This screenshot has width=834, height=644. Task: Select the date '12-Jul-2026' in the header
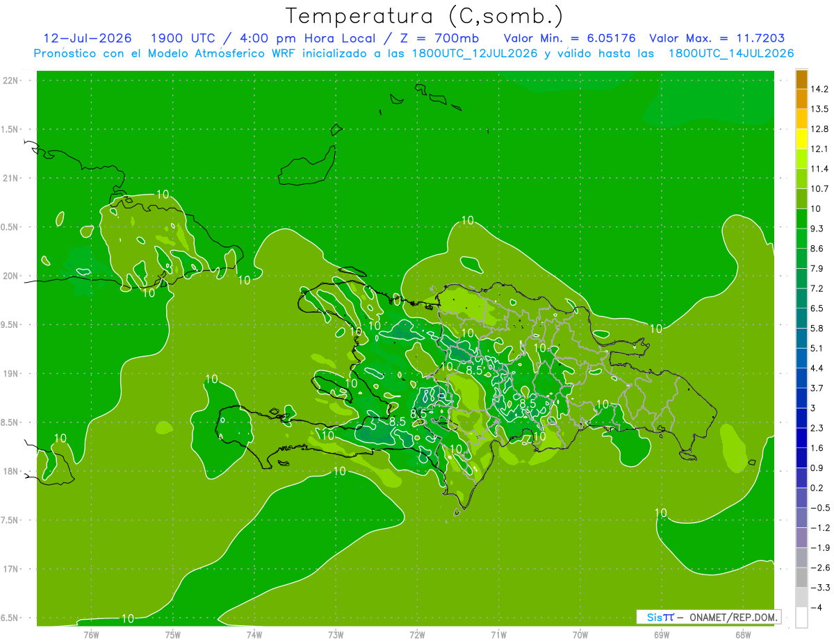(x=88, y=38)
